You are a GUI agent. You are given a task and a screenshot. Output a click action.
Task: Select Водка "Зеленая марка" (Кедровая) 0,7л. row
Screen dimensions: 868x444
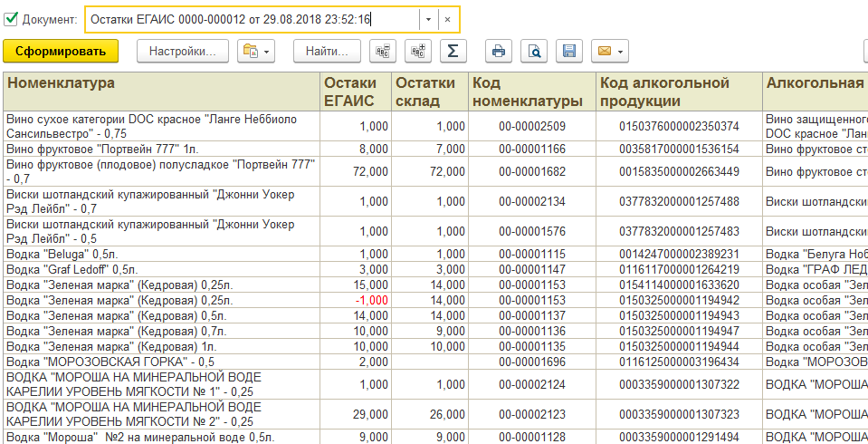point(162,332)
